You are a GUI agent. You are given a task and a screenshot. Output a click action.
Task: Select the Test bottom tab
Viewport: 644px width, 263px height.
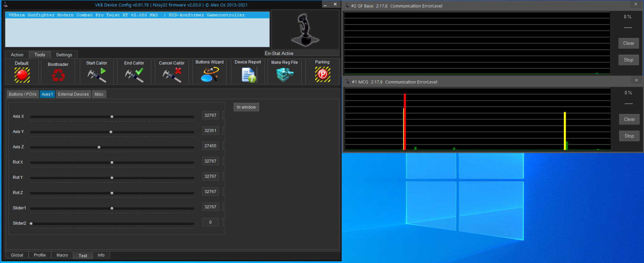83,255
